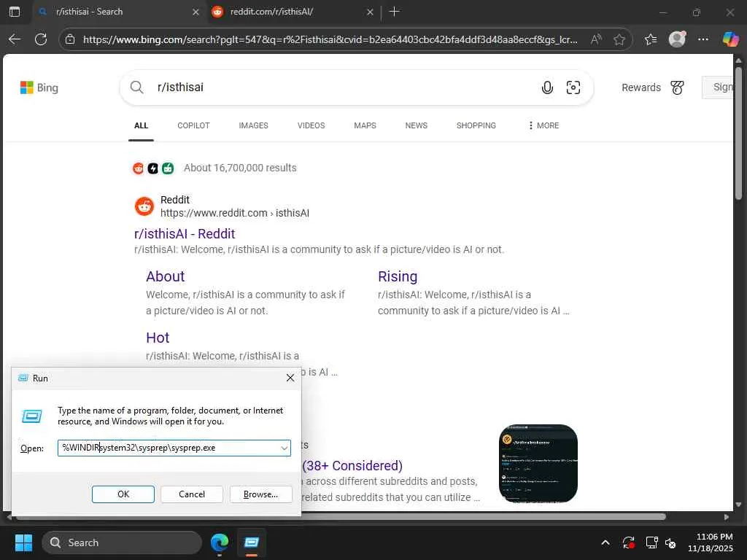
Task: Confirm the Run dialog with OK
Action: (x=123, y=494)
